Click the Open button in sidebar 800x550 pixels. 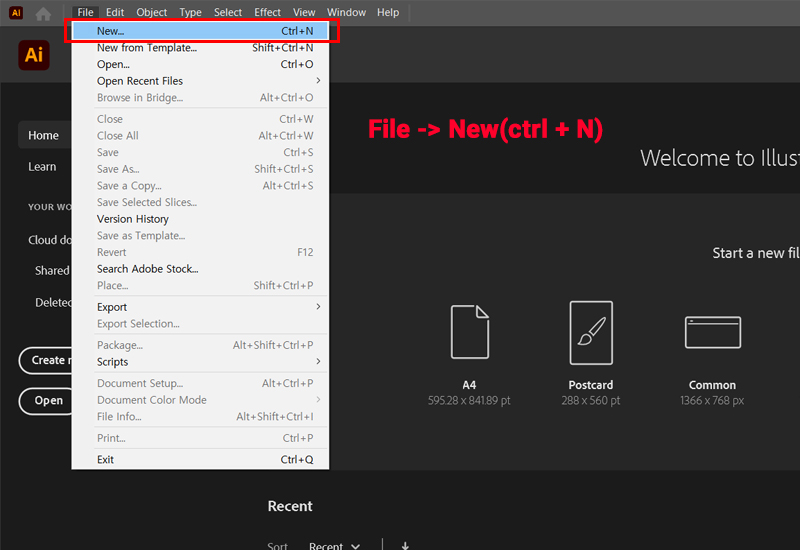46,401
